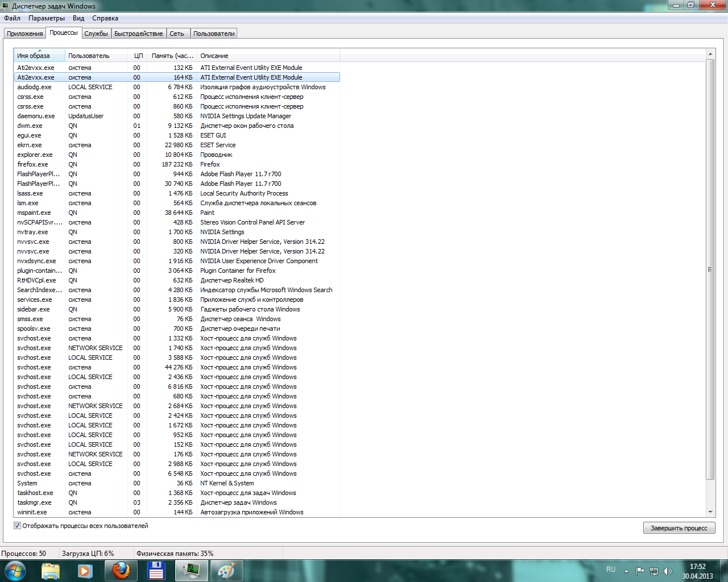The width and height of the screenshot is (728, 582).
Task: Open the Справка menu
Action: (105, 18)
